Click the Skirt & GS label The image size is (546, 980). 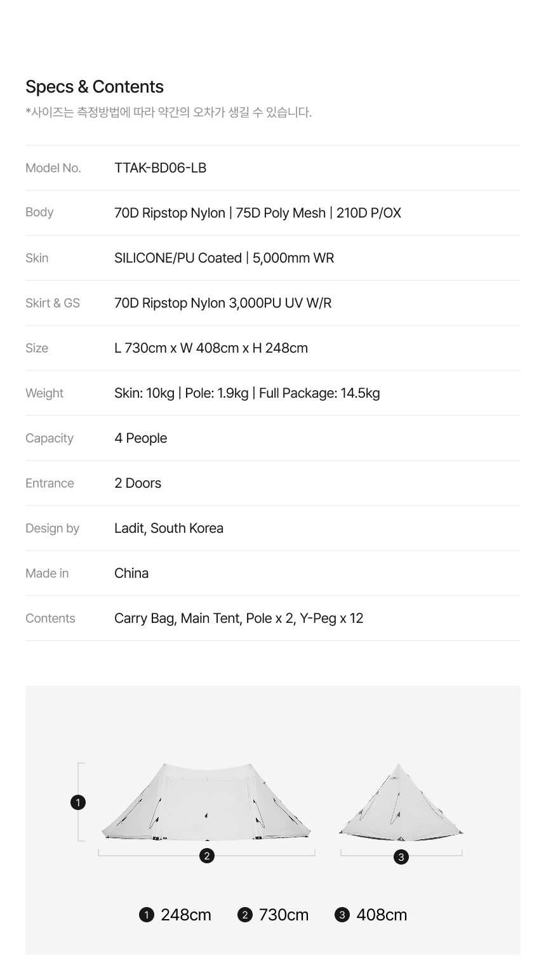(x=53, y=303)
